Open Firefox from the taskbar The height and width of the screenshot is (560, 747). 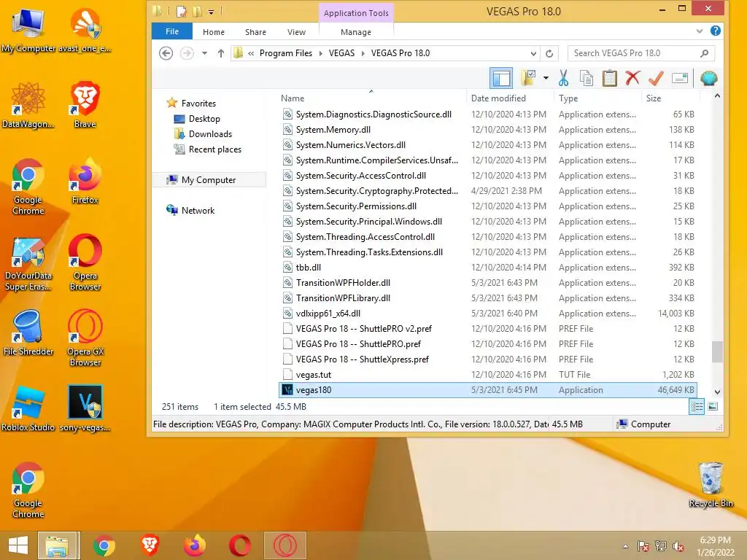tap(194, 545)
